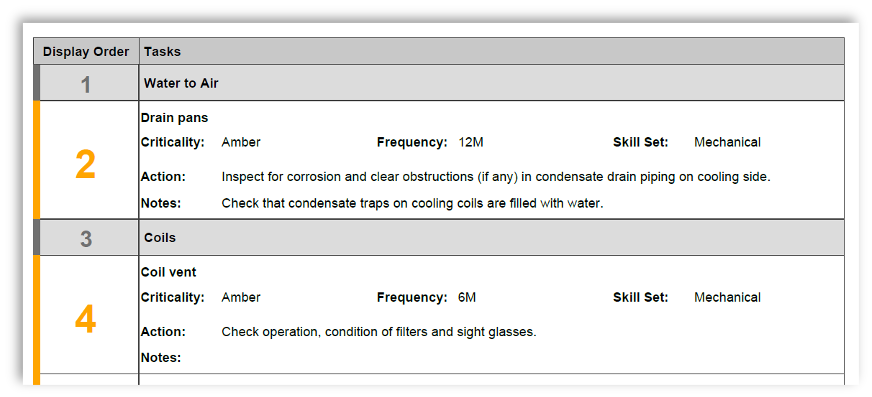Click the condensate traps note text
The width and height of the screenshot is (872, 397).
point(413,204)
